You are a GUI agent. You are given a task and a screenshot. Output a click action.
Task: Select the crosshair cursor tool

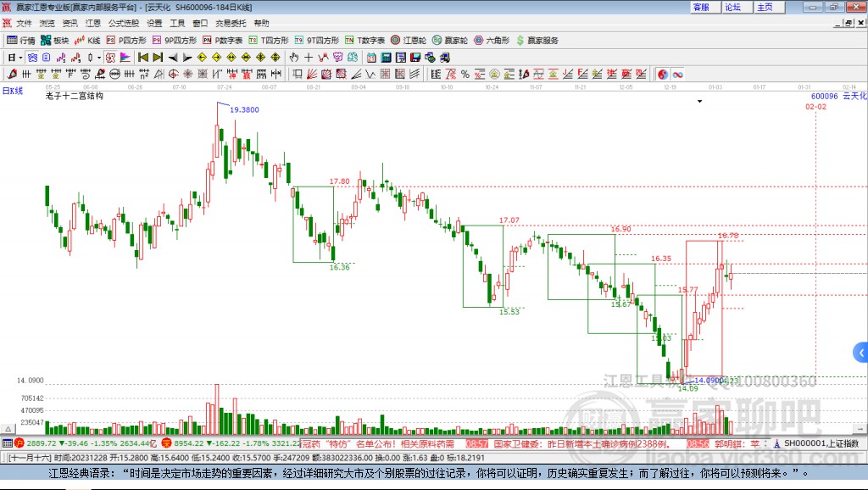pyautogui.click(x=309, y=58)
